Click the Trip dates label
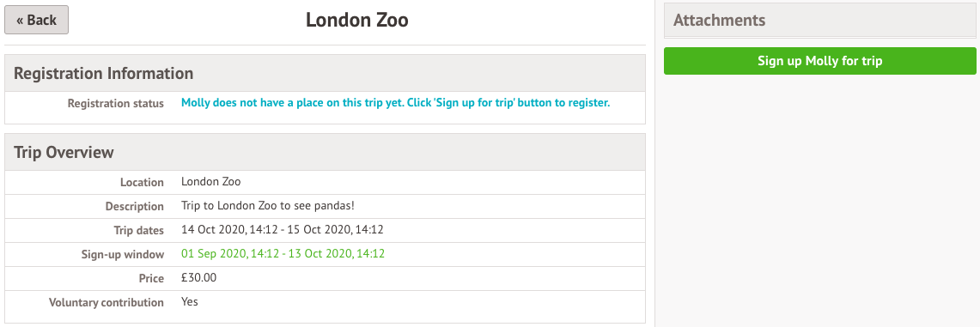Viewport: 980px width, 327px height. pyautogui.click(x=139, y=230)
